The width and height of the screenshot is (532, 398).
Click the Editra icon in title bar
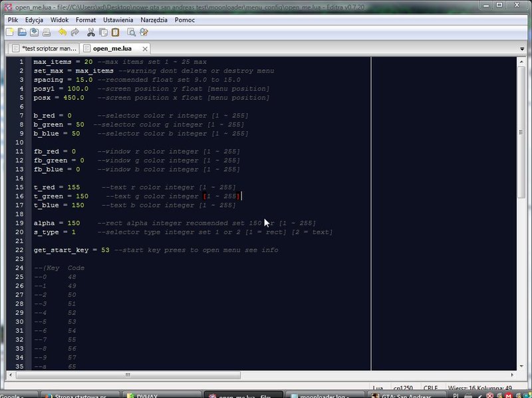click(8, 7)
